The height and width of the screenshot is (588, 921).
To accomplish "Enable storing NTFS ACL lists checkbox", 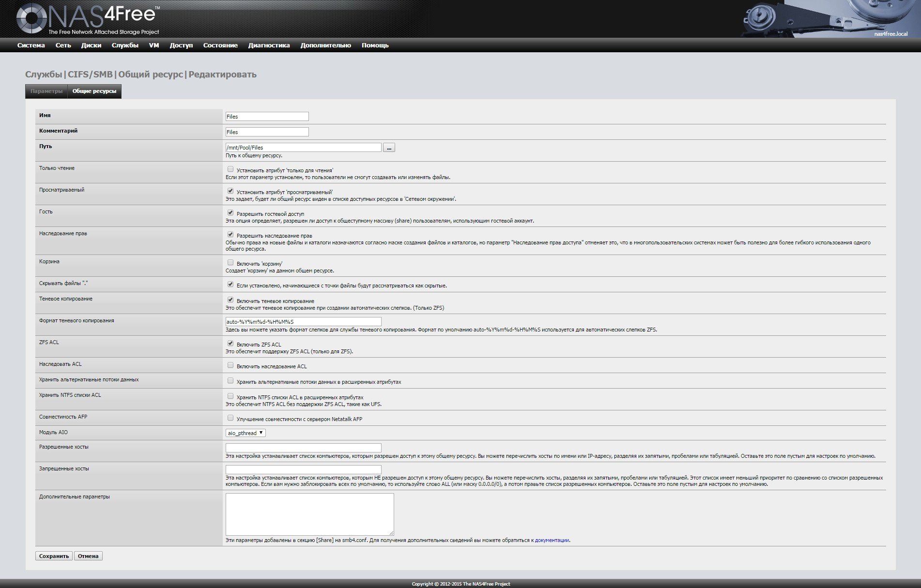I will pyautogui.click(x=230, y=396).
